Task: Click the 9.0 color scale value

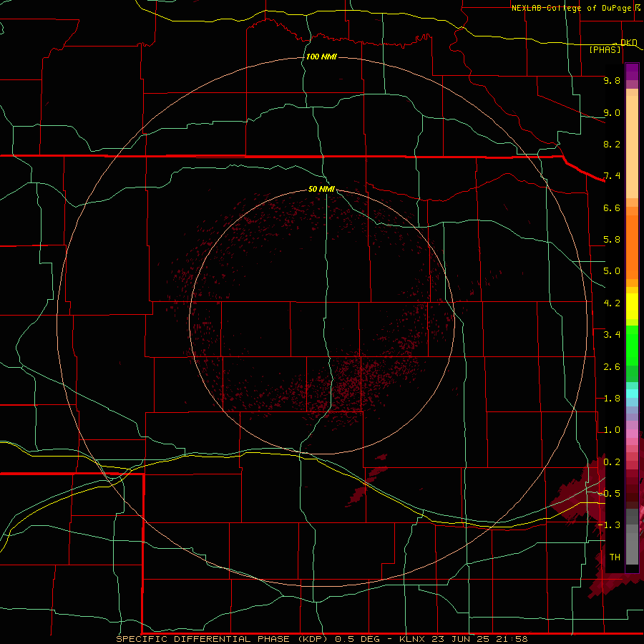Action: pos(612,112)
